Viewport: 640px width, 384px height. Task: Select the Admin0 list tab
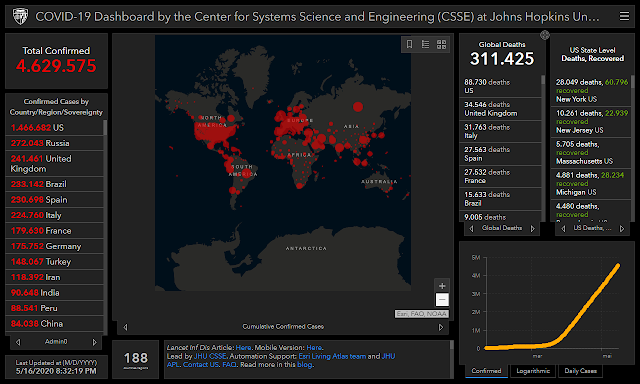pos(56,342)
